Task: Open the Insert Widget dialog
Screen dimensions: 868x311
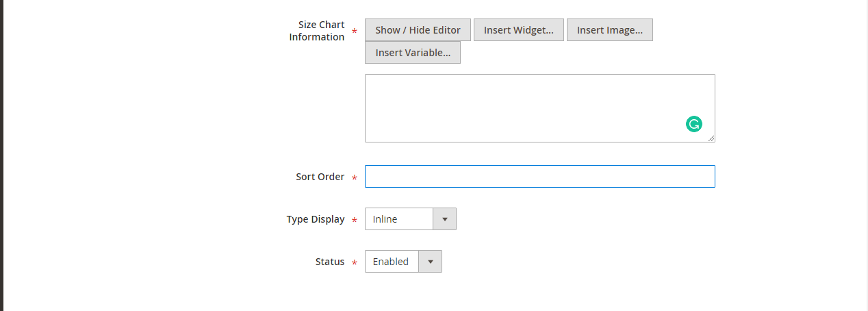Action: point(518,30)
